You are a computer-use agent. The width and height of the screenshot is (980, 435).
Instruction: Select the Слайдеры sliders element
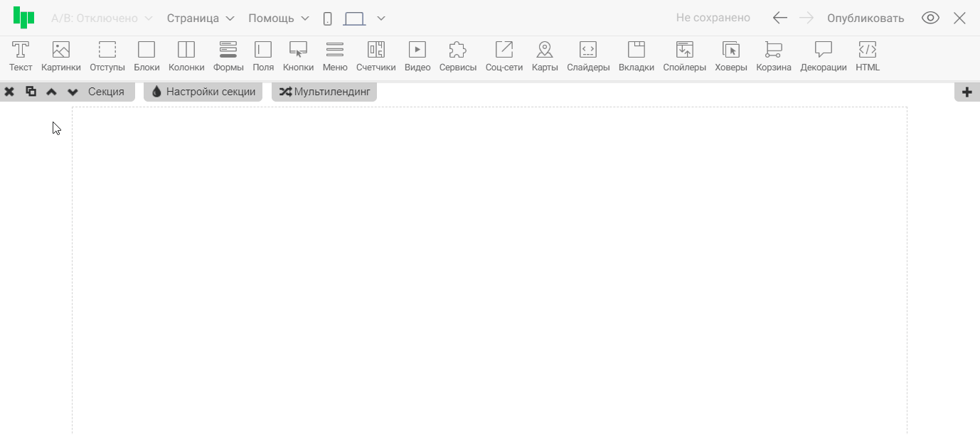click(x=588, y=56)
